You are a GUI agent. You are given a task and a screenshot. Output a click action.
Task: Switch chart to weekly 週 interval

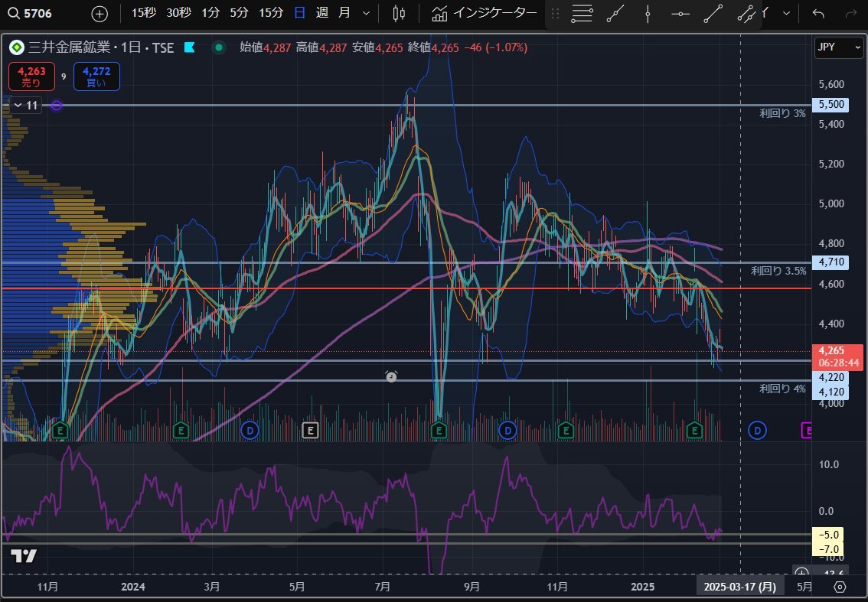(x=322, y=13)
